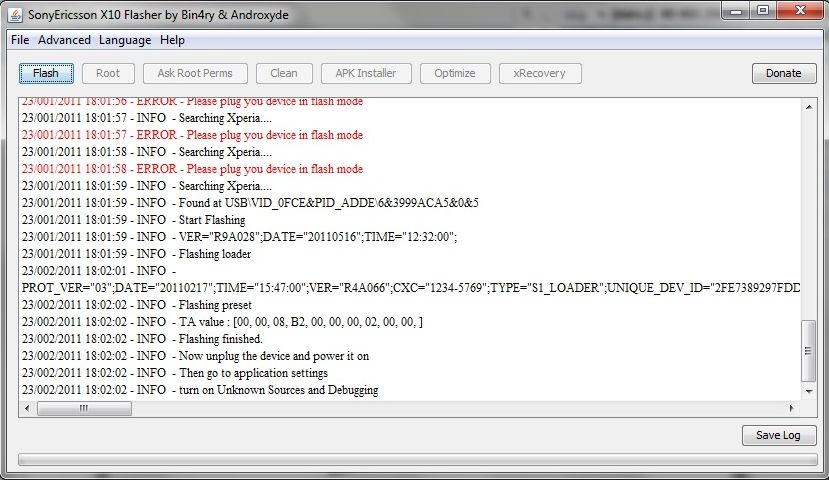Image resolution: width=829 pixels, height=480 pixels.
Task: Maximize the X10 Flasher window
Action: coord(763,10)
